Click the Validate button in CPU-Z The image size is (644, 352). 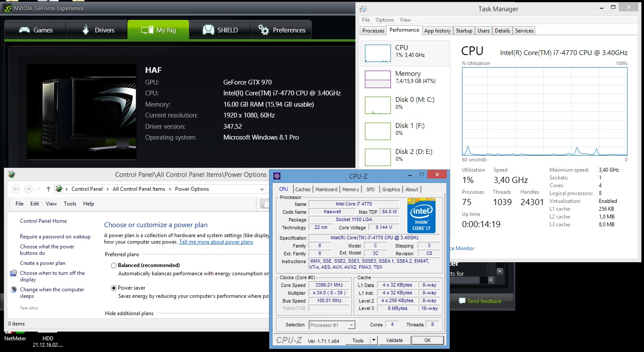click(394, 340)
